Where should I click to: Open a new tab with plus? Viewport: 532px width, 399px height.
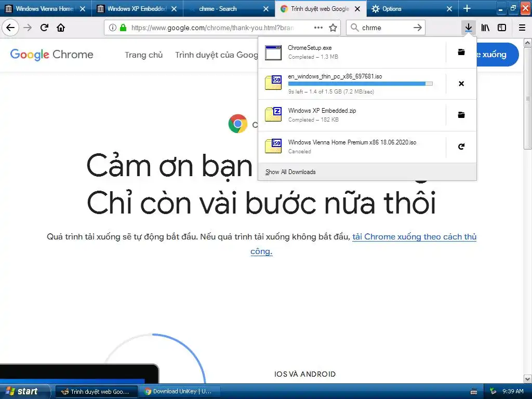pos(467,8)
